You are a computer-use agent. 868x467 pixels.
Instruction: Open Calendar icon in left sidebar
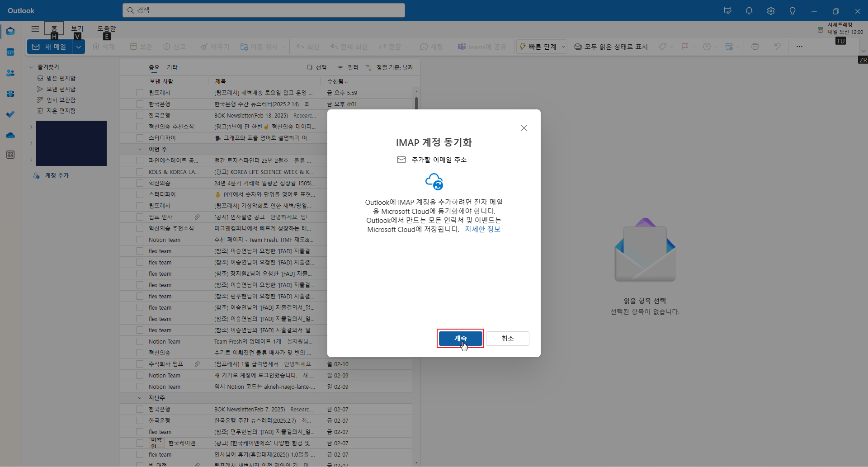point(10,52)
